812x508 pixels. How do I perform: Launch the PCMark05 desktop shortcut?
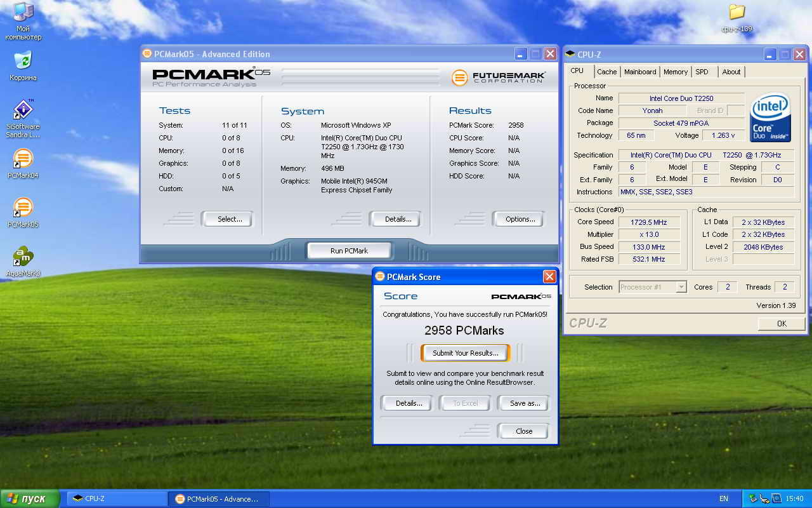coord(23,212)
